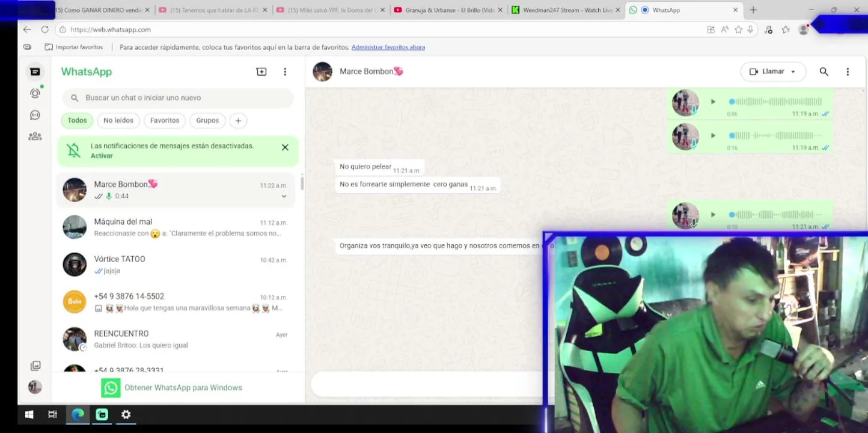The width and height of the screenshot is (868, 433).
Task: View site information icon in address bar
Action: click(62, 29)
